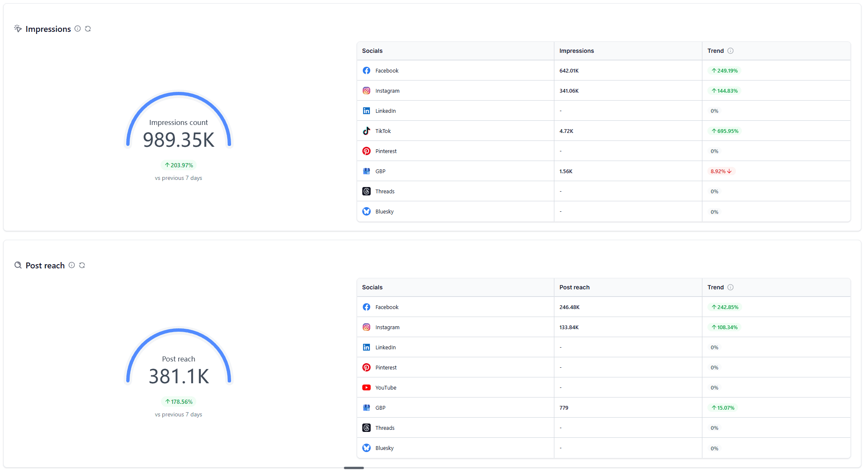
Task: Click GBP impressions value 1.56K
Action: pos(566,171)
